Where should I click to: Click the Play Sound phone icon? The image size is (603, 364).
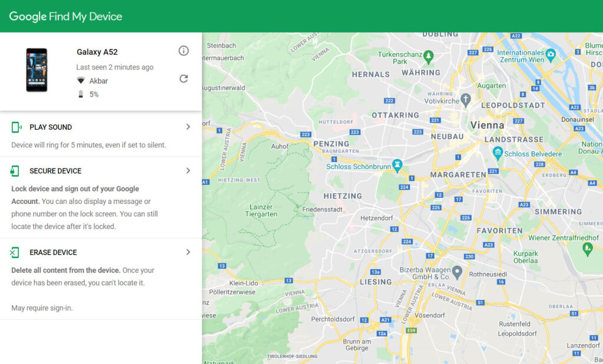[16, 127]
